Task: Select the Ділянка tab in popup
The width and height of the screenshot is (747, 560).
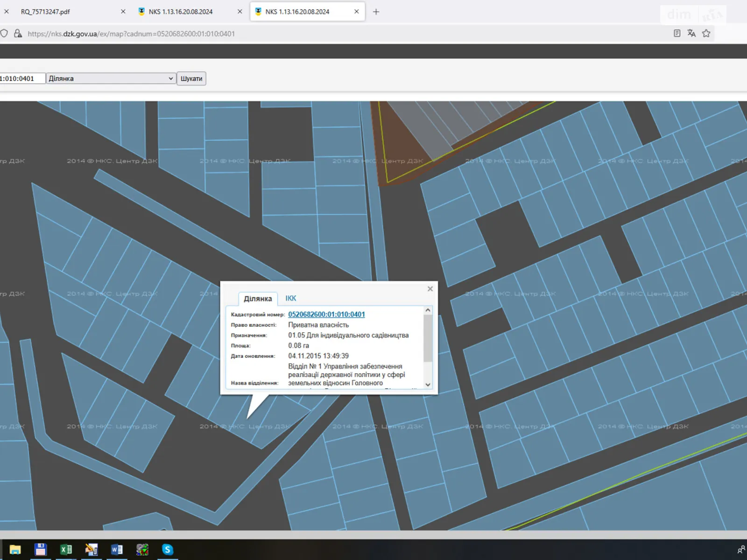Action: (x=258, y=299)
